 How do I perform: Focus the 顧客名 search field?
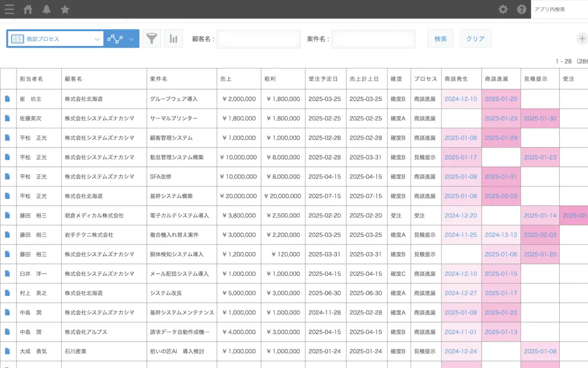point(258,39)
